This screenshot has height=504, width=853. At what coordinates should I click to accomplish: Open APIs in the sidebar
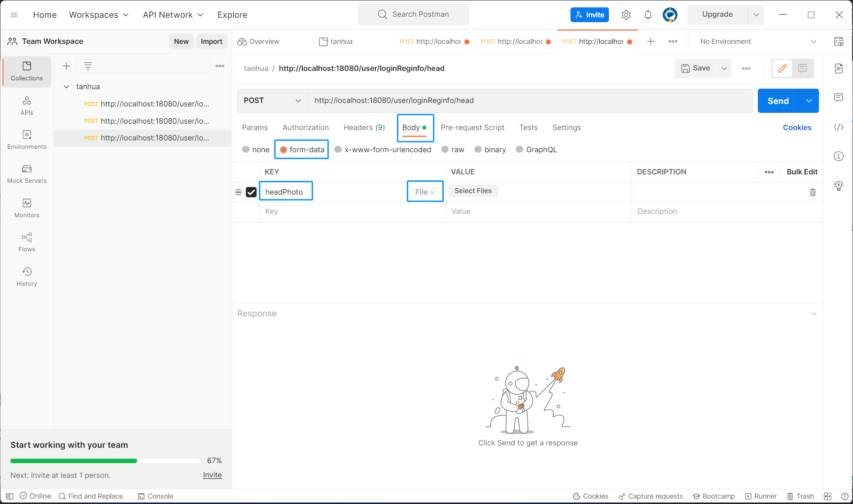(x=27, y=106)
